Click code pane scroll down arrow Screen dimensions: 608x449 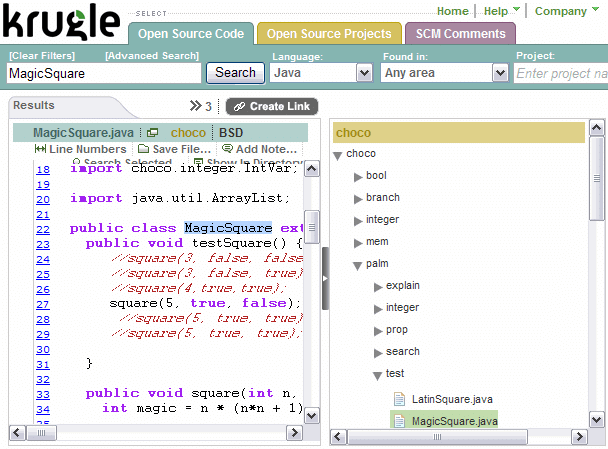tap(312, 416)
